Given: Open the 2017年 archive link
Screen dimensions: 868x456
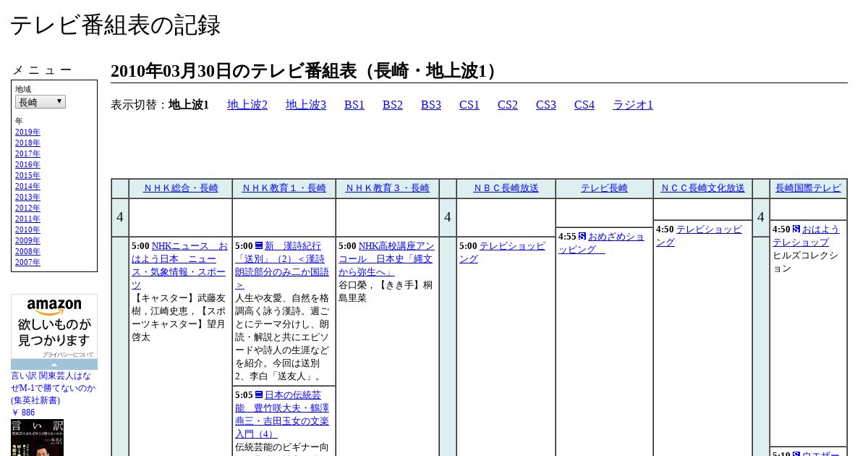Looking at the screenshot, I should click(x=27, y=154).
